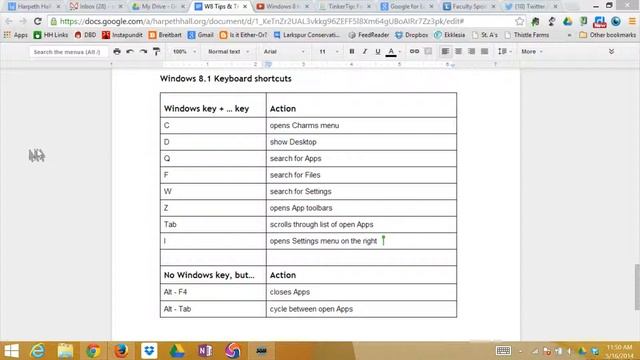The width and height of the screenshot is (640, 360).
Task: Open the line spacing menu
Action: pos(504,51)
